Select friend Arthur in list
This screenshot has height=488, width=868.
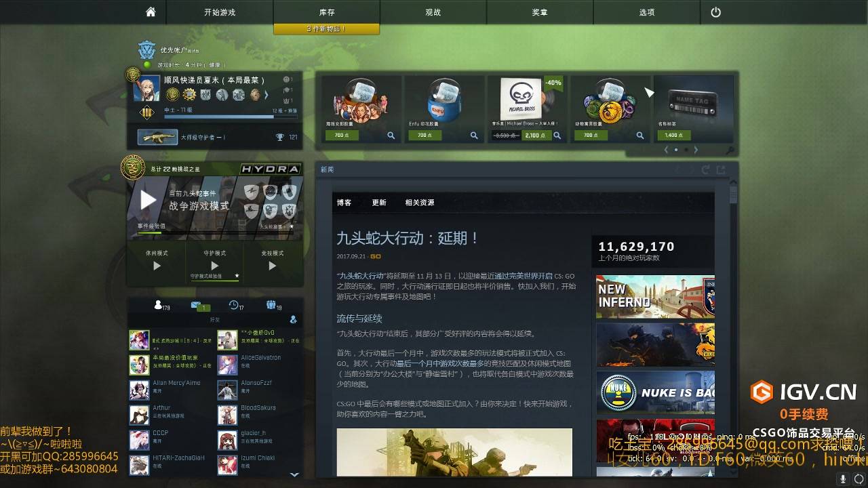(172, 415)
